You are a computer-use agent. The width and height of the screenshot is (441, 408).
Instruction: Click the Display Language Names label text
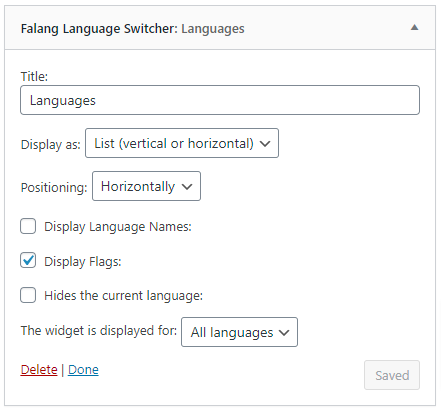(x=118, y=227)
